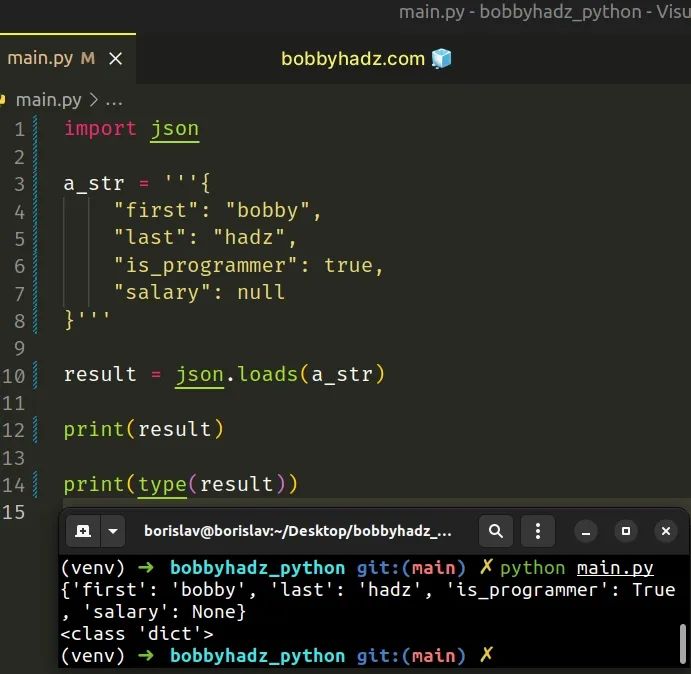Select the main.py editor tab
691x674 pixels.
click(67, 58)
